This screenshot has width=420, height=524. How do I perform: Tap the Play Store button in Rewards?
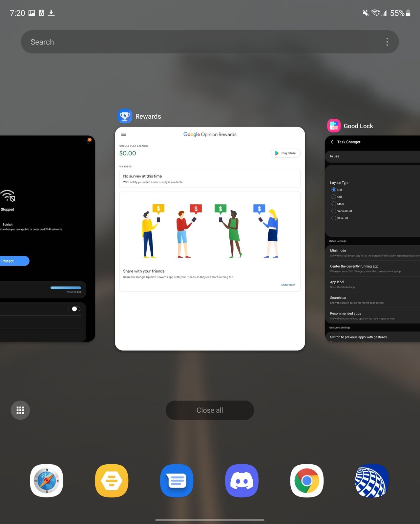click(x=285, y=153)
